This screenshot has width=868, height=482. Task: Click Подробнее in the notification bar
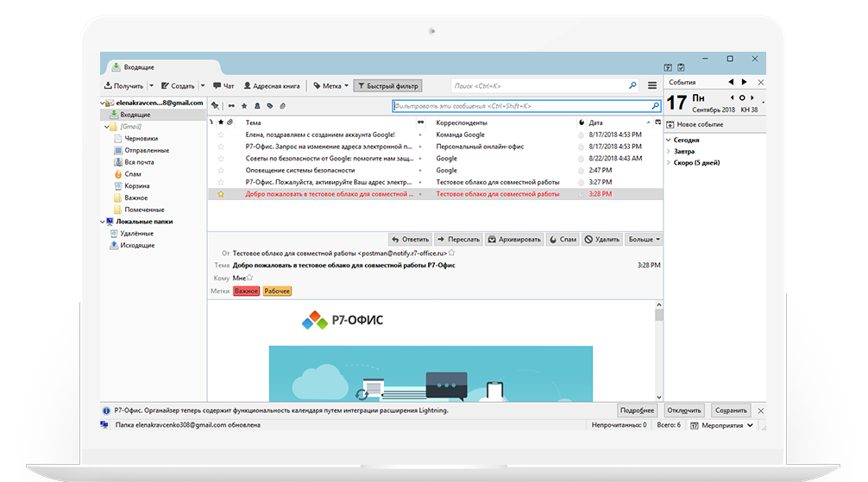coord(637,410)
